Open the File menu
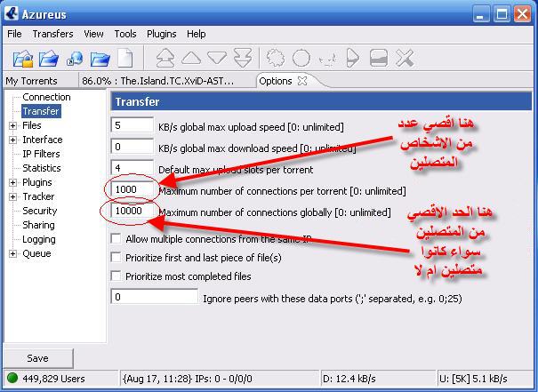 pyautogui.click(x=14, y=34)
